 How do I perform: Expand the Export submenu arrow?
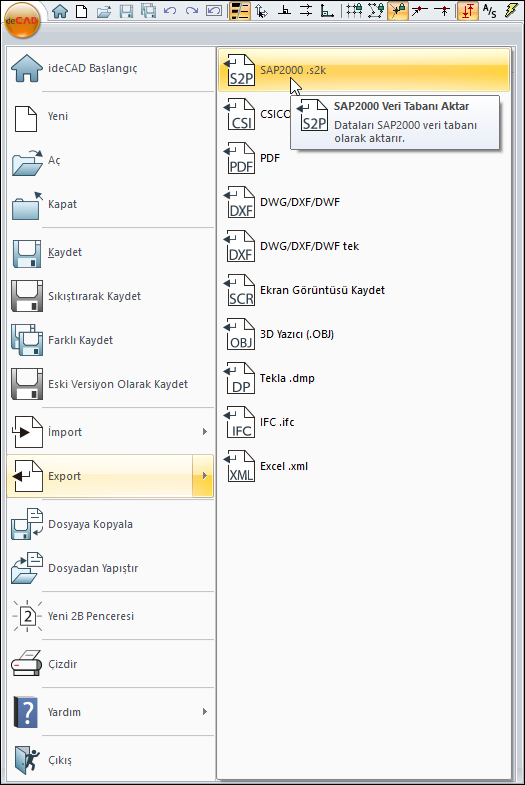(204, 476)
